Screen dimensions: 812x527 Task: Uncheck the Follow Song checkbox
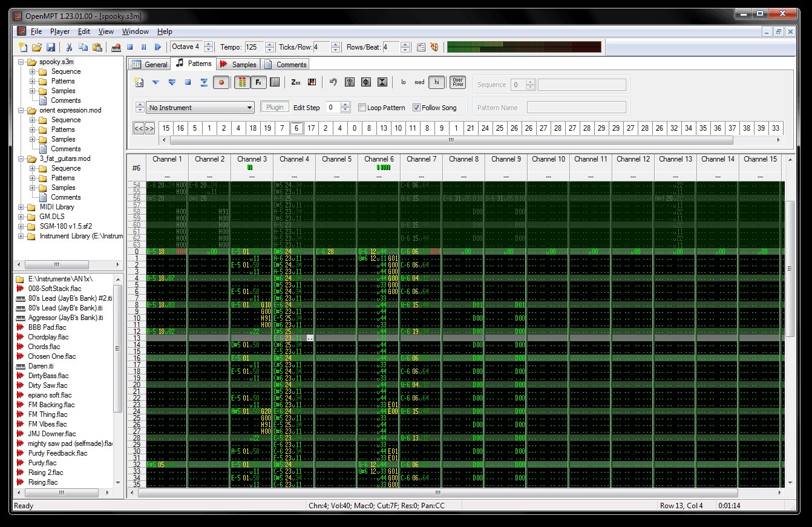416,108
